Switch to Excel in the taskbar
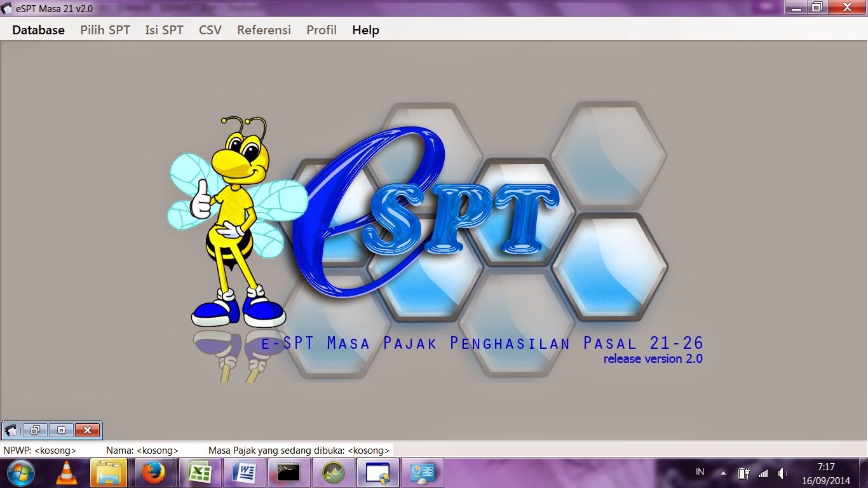 click(199, 473)
